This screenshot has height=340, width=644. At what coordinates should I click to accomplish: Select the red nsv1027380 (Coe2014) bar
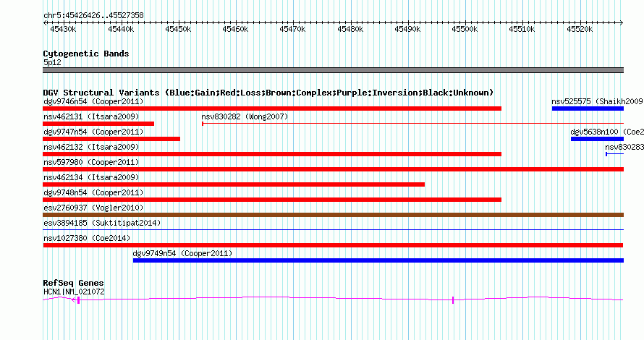point(333,245)
